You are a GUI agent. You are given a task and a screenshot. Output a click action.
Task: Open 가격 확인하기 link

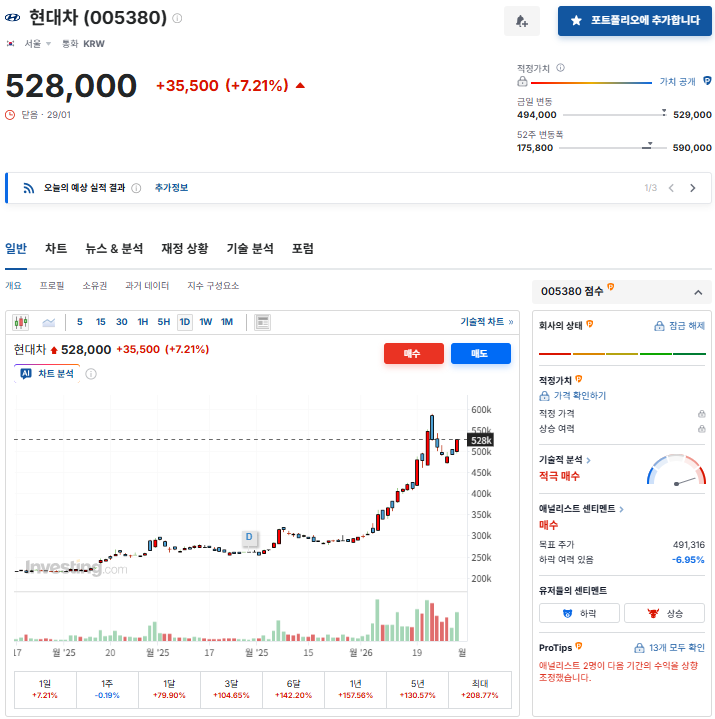pos(573,396)
